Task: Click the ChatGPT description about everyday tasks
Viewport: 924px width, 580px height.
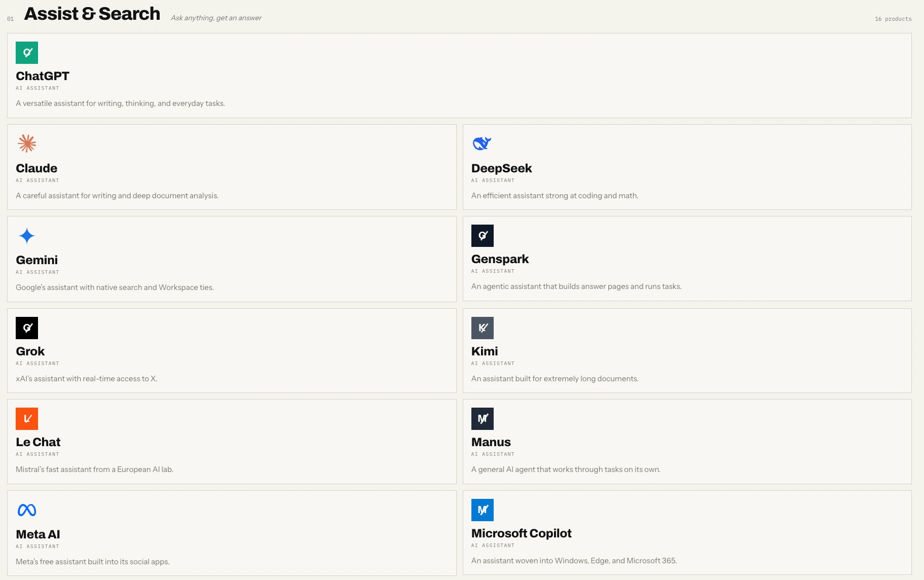Action: [x=121, y=103]
